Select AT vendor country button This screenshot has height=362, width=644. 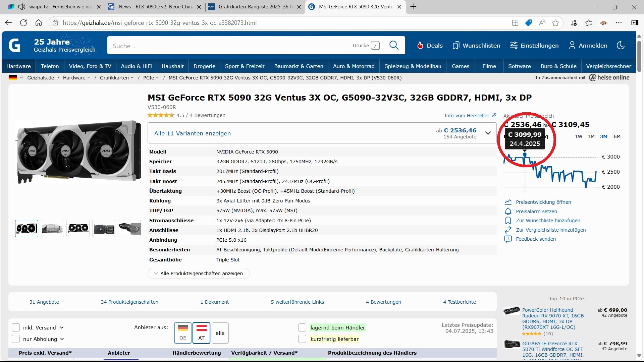(x=201, y=333)
